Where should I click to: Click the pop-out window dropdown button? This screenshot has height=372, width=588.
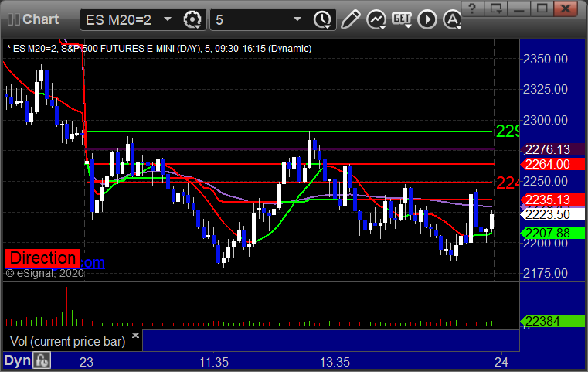click(x=496, y=9)
